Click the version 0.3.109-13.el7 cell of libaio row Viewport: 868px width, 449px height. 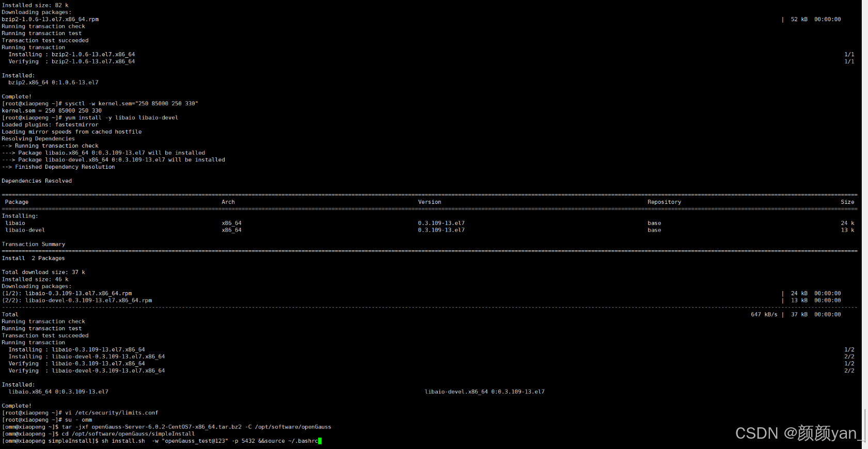[441, 223]
